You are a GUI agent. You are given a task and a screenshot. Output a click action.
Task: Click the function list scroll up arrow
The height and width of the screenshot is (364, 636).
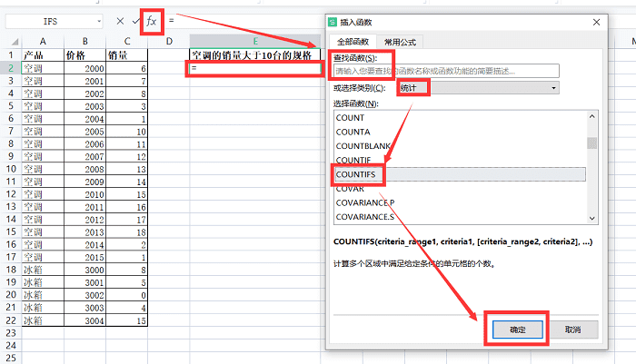pos(591,117)
